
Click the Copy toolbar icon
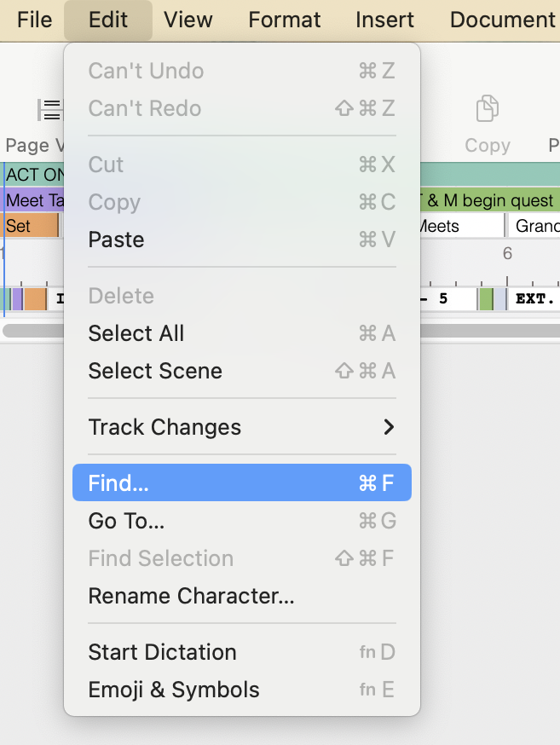(x=488, y=110)
